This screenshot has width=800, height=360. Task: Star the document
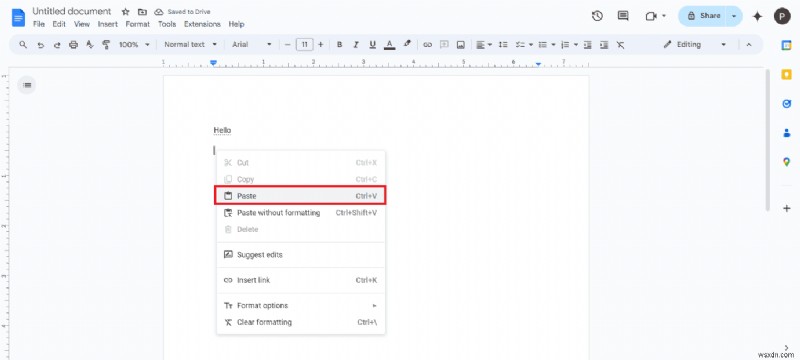click(x=126, y=12)
